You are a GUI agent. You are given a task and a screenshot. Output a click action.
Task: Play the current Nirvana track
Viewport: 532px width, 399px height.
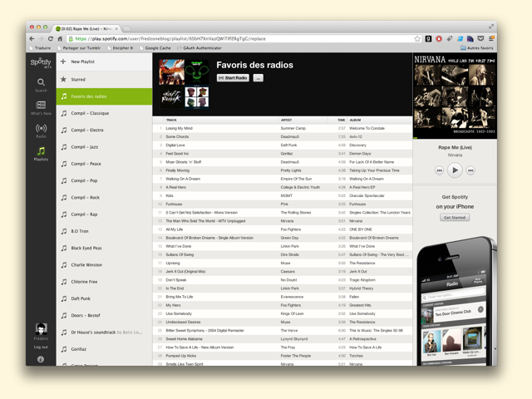[455, 170]
